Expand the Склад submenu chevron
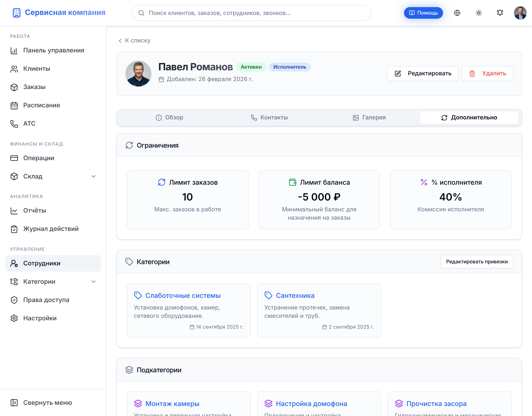The width and height of the screenshot is (532, 416). click(x=94, y=176)
